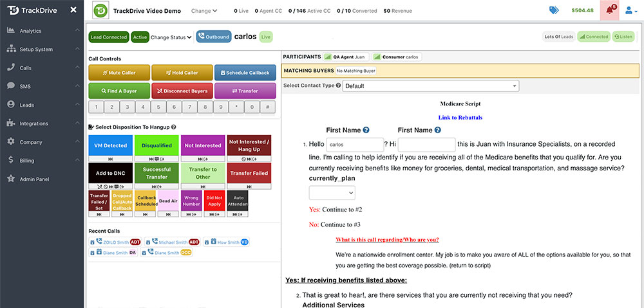Click the blue tags icon
The width and height of the screenshot is (644, 308).
point(554,10)
